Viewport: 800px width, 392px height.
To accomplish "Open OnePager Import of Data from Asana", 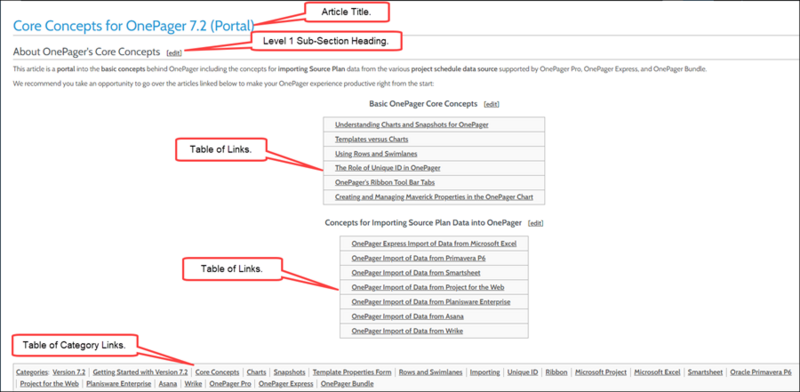I will coord(408,316).
